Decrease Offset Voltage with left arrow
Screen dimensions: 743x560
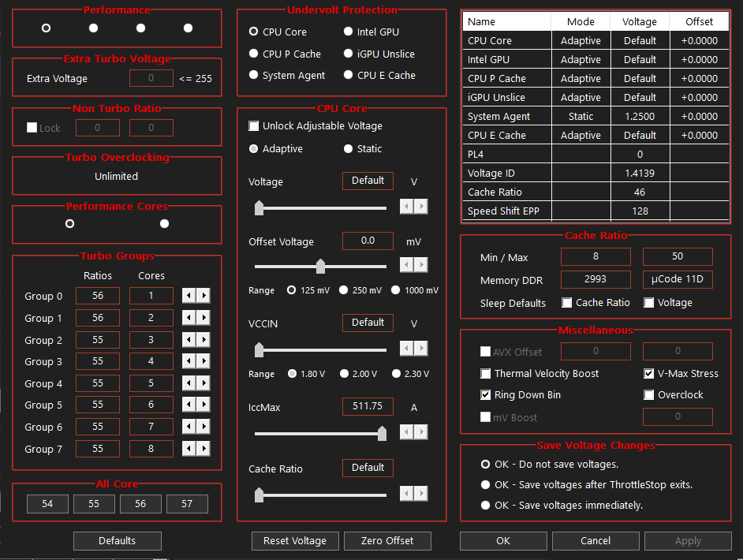pyautogui.click(x=406, y=264)
